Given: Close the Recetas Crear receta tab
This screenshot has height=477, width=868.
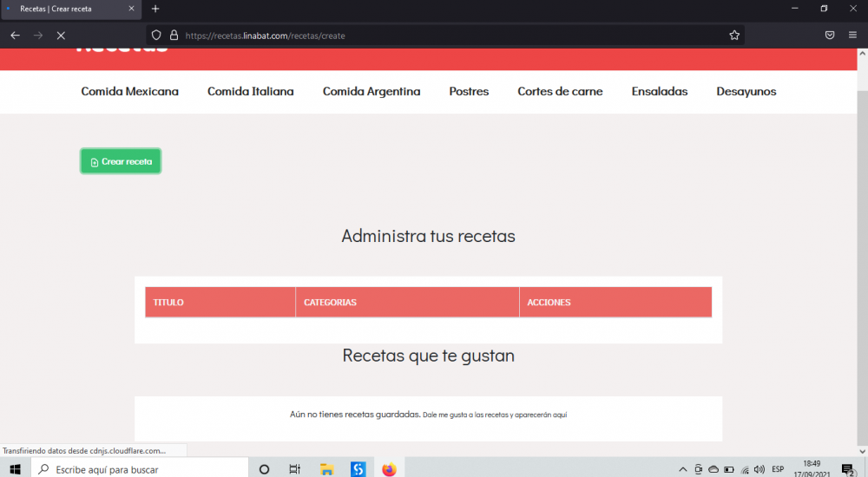Looking at the screenshot, I should point(131,9).
